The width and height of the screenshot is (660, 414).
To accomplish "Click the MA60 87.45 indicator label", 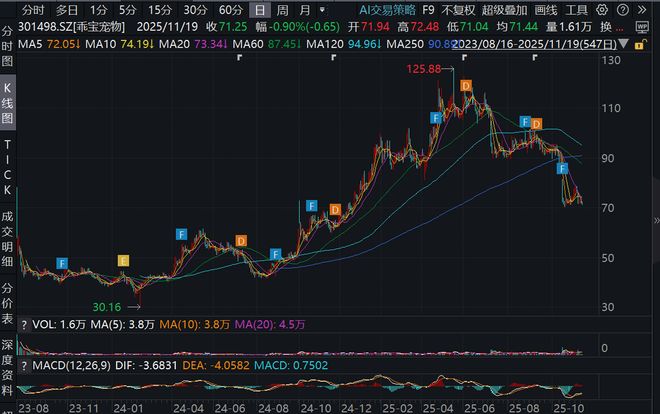I will pos(267,44).
